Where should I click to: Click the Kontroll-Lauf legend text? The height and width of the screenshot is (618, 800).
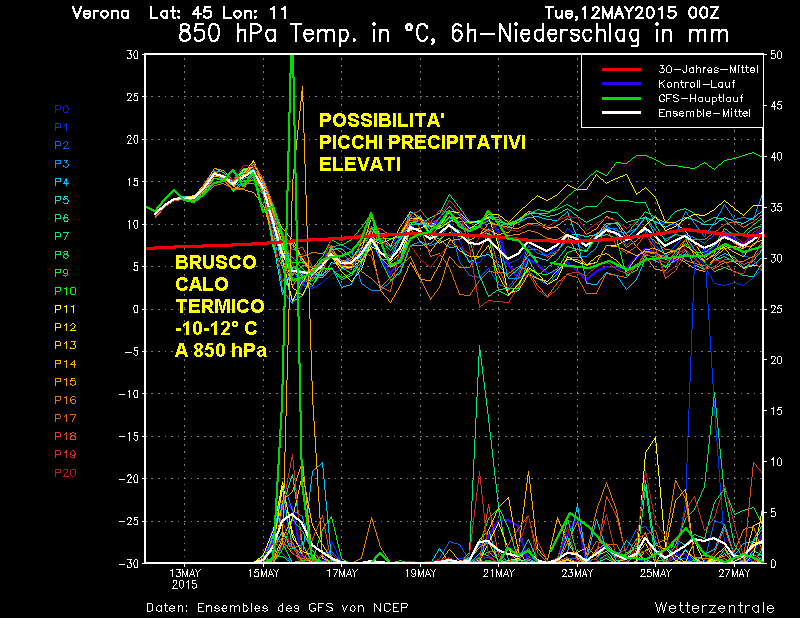[x=696, y=84]
